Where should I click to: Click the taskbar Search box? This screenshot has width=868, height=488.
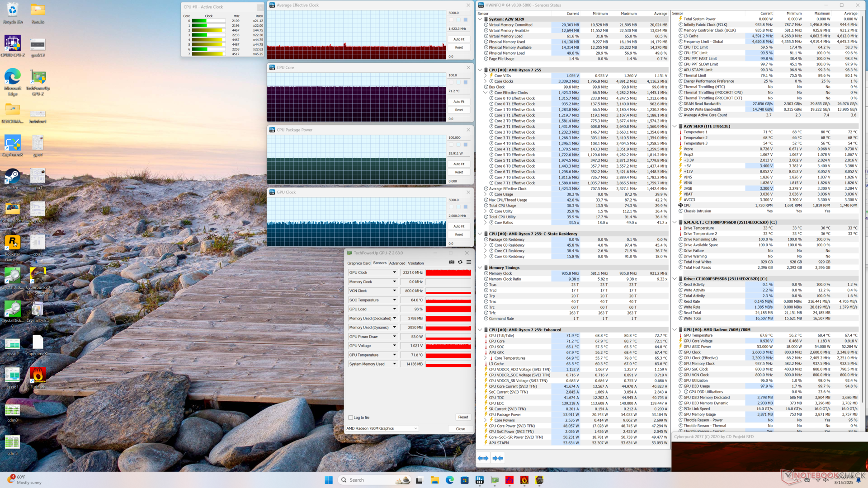374,480
